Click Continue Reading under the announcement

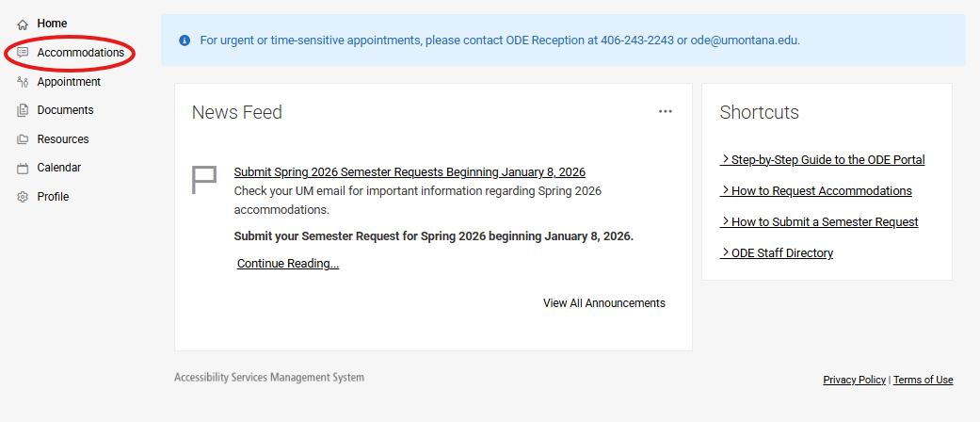click(287, 264)
